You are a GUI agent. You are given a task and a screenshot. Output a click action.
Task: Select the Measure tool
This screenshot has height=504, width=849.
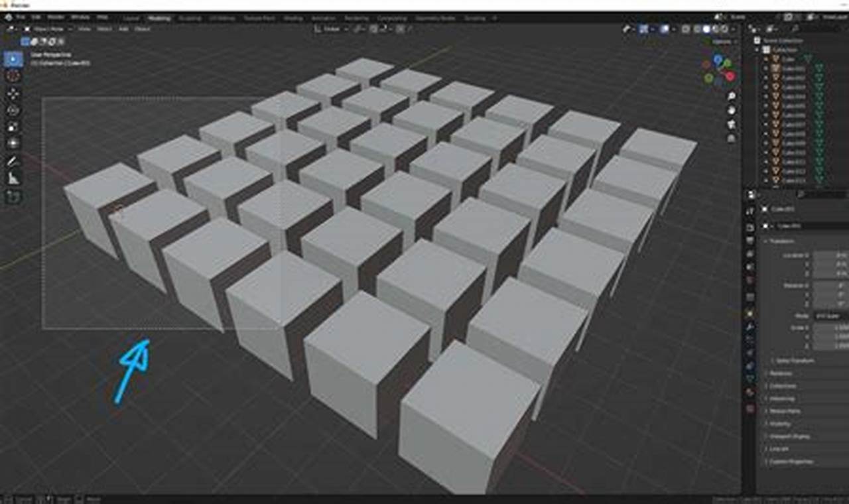coord(13,178)
